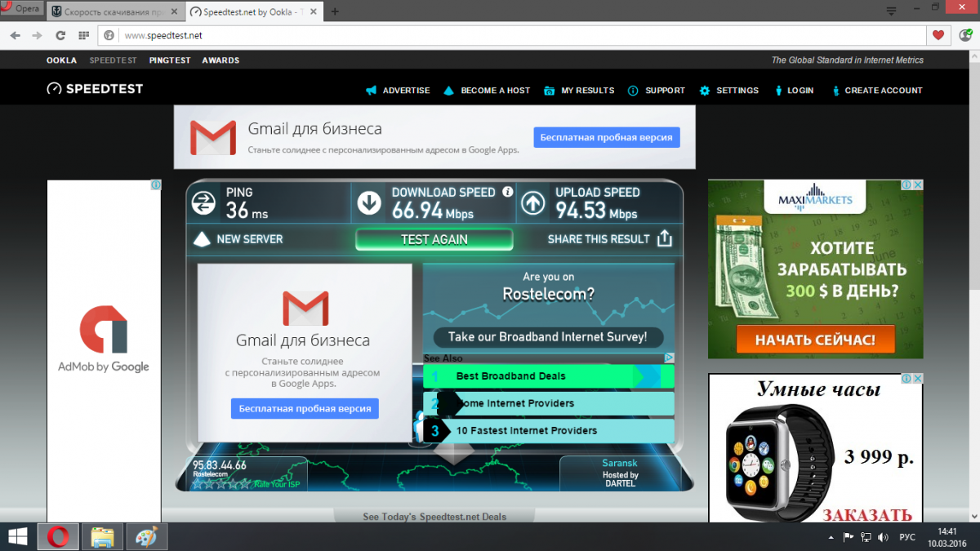Open Speedtest SETTINGS
Viewport: 980px width, 551px height.
pyautogui.click(x=728, y=91)
